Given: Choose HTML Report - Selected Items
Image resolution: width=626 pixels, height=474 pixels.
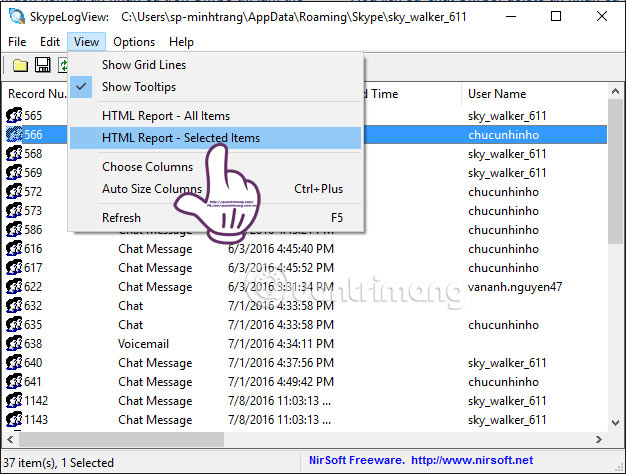Looking at the screenshot, I should point(216,138).
